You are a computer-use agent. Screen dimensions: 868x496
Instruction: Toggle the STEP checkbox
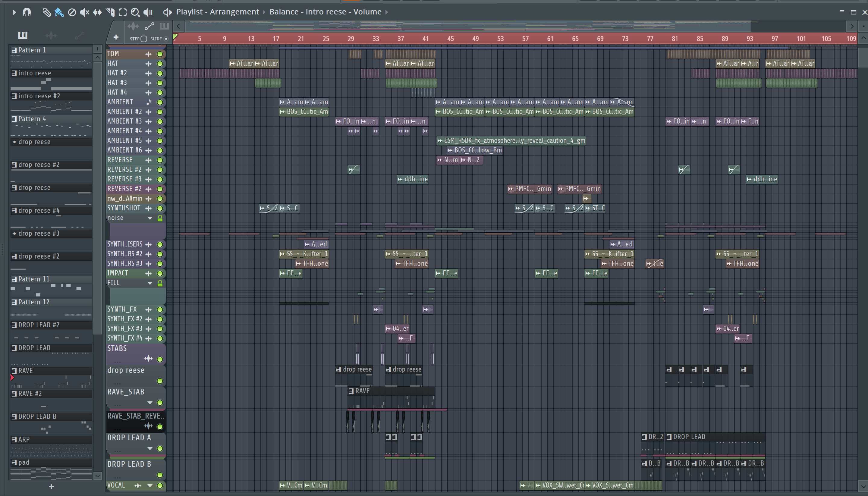pos(144,39)
